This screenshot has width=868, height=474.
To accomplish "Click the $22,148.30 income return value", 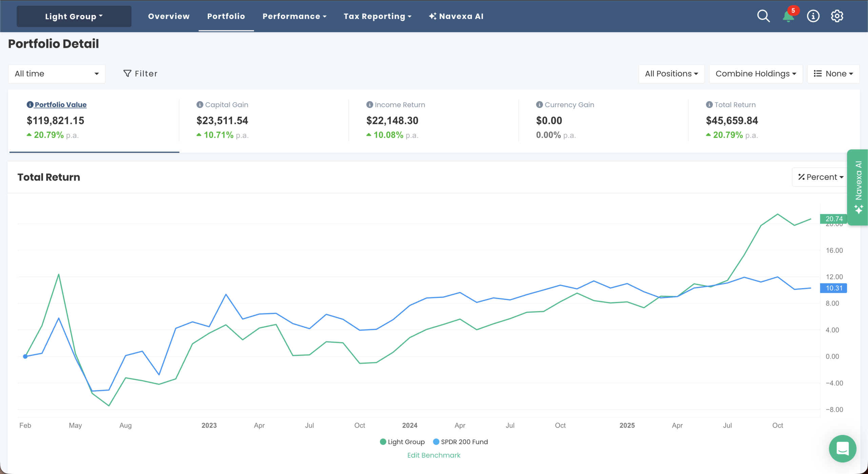I will [392, 120].
